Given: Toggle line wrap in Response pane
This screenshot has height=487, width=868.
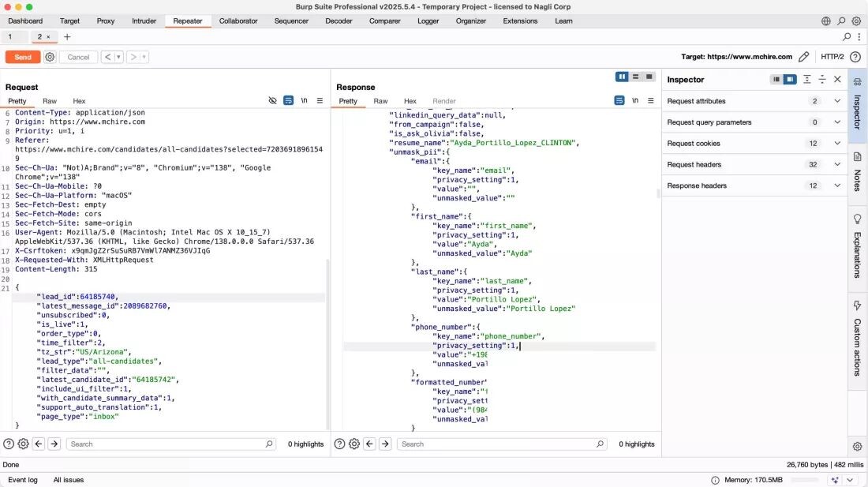Looking at the screenshot, I should click(x=619, y=101).
